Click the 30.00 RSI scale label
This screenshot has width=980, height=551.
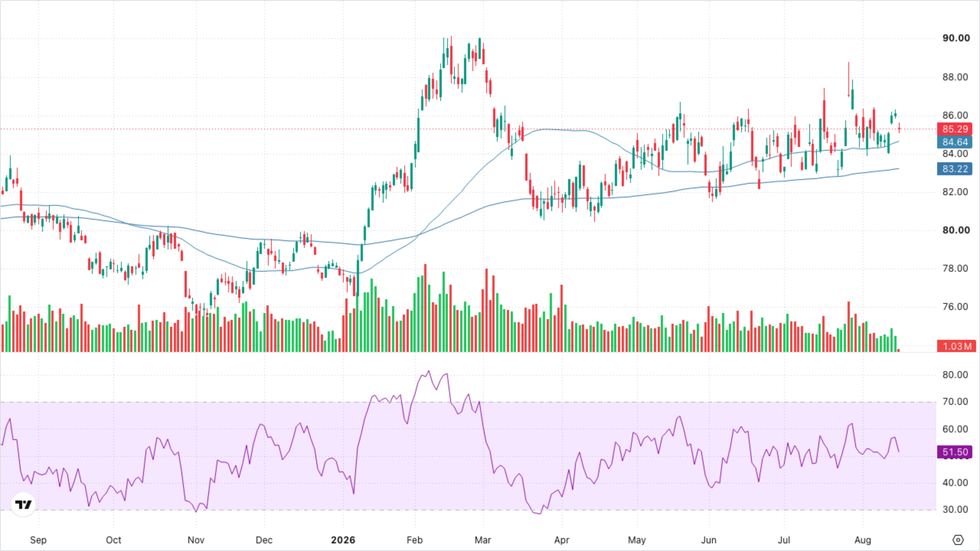955,510
